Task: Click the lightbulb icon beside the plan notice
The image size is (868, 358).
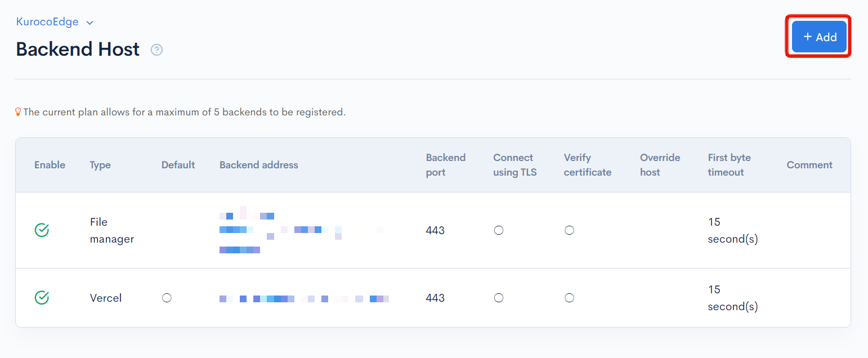Action: click(x=18, y=111)
